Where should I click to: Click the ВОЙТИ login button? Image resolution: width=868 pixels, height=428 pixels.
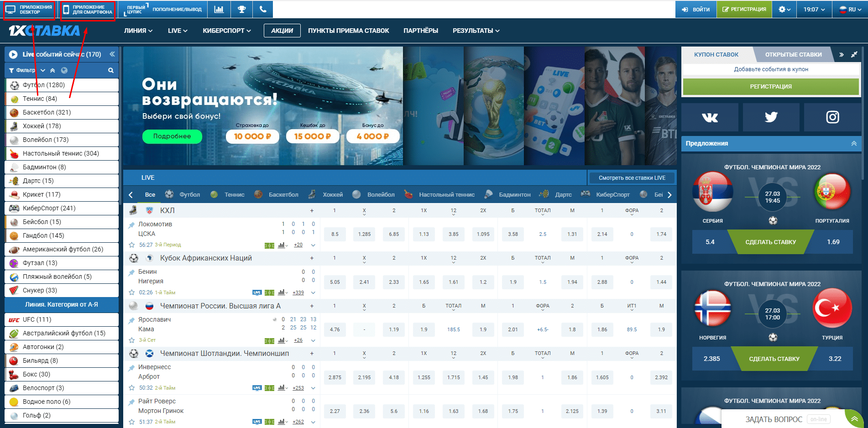coord(696,9)
